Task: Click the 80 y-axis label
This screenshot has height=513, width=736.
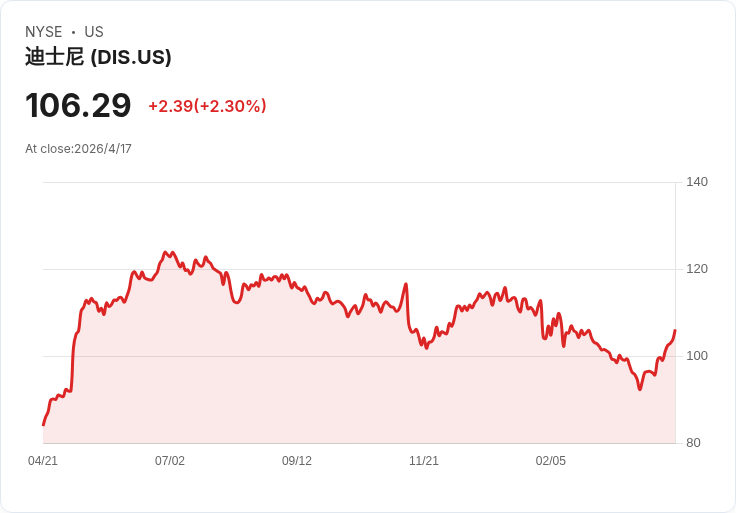Action: 693,443
